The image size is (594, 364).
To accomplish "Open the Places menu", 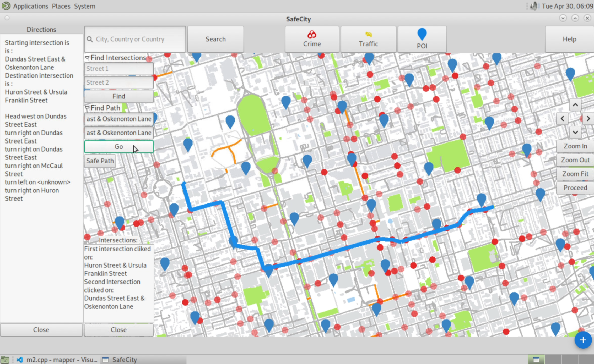I will (x=61, y=6).
